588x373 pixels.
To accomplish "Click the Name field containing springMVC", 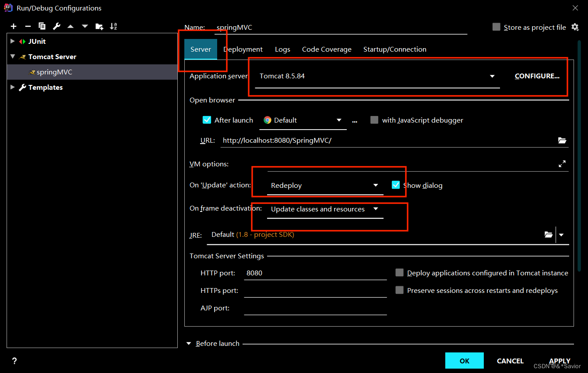I will (x=342, y=27).
